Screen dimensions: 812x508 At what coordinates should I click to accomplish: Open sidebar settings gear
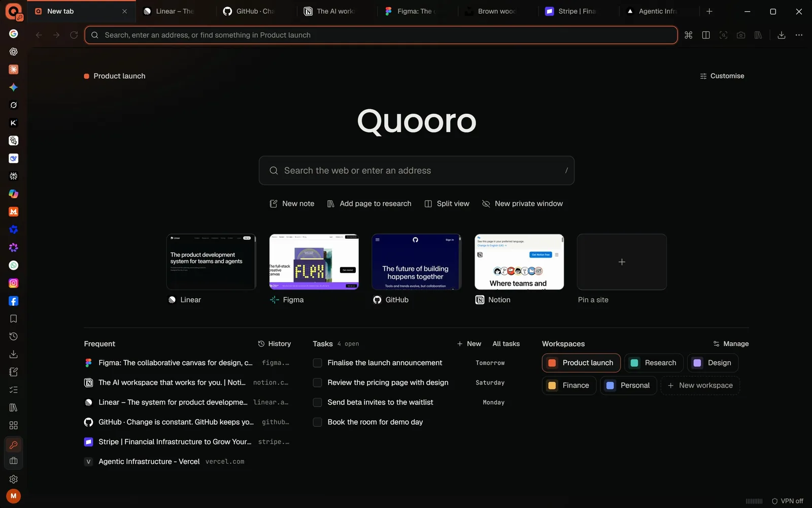point(14,479)
